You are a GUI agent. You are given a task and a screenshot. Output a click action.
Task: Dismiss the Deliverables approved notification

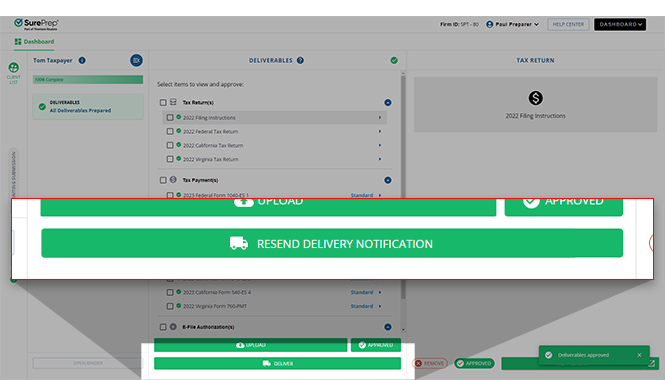(x=639, y=355)
